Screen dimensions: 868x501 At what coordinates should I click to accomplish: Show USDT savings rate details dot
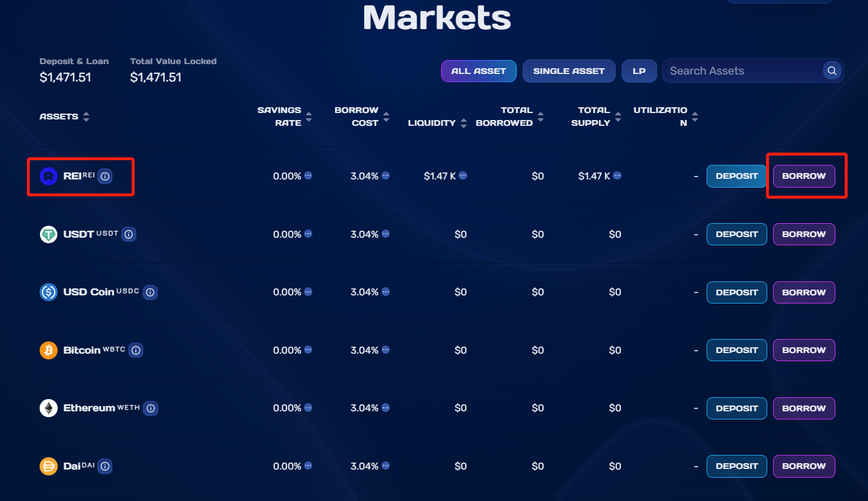[308, 234]
